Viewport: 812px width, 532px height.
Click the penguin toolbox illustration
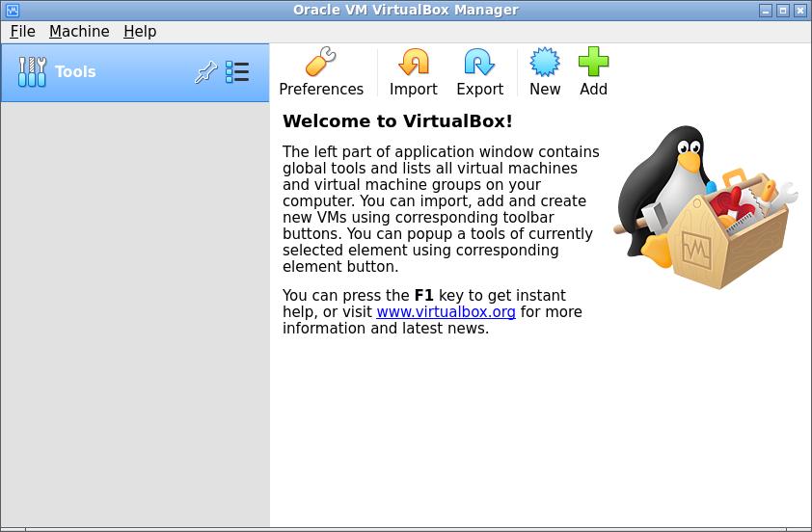(706, 207)
